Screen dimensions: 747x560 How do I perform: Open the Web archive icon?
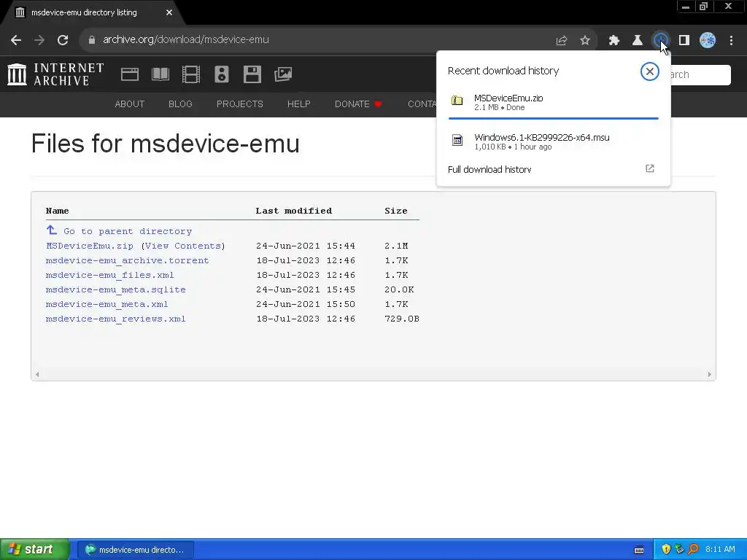pos(130,74)
